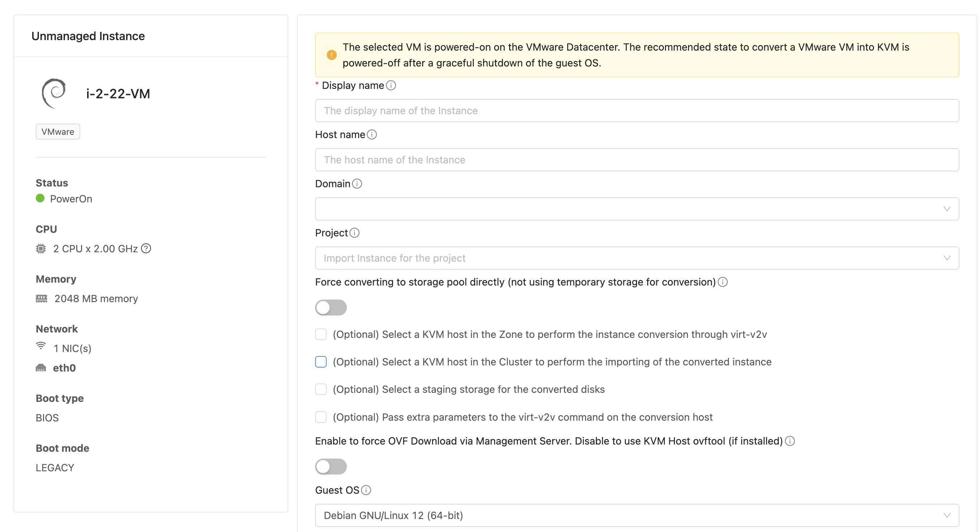Click info icon for Force converting option
This screenshot has height=532, width=980.
[x=722, y=282]
